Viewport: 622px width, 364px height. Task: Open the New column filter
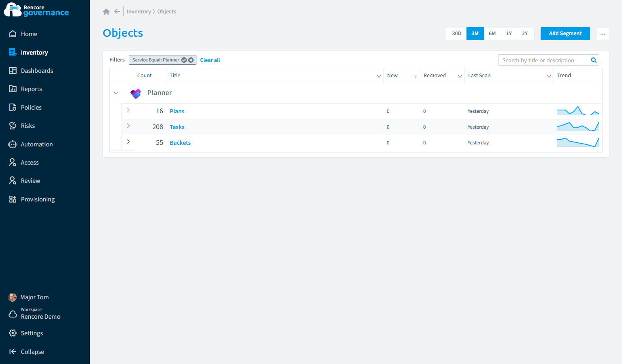tap(415, 76)
